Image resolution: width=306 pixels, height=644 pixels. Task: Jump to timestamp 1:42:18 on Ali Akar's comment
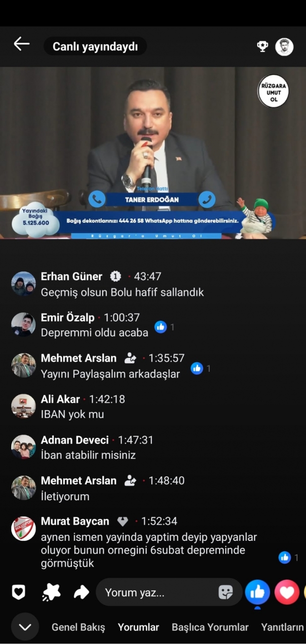tap(107, 399)
